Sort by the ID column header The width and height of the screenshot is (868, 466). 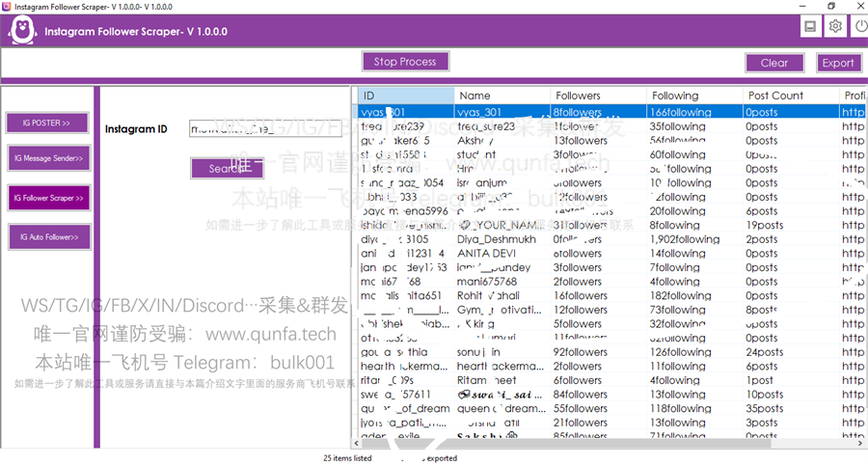coord(406,96)
